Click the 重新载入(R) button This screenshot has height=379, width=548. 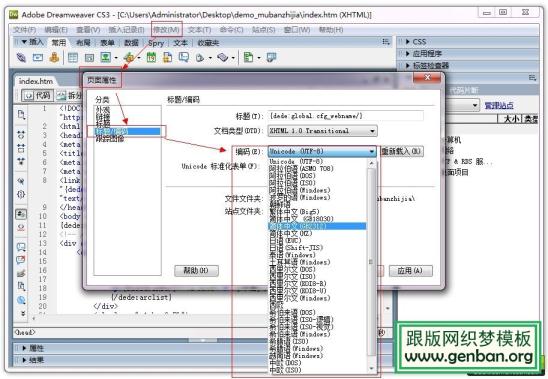402,151
